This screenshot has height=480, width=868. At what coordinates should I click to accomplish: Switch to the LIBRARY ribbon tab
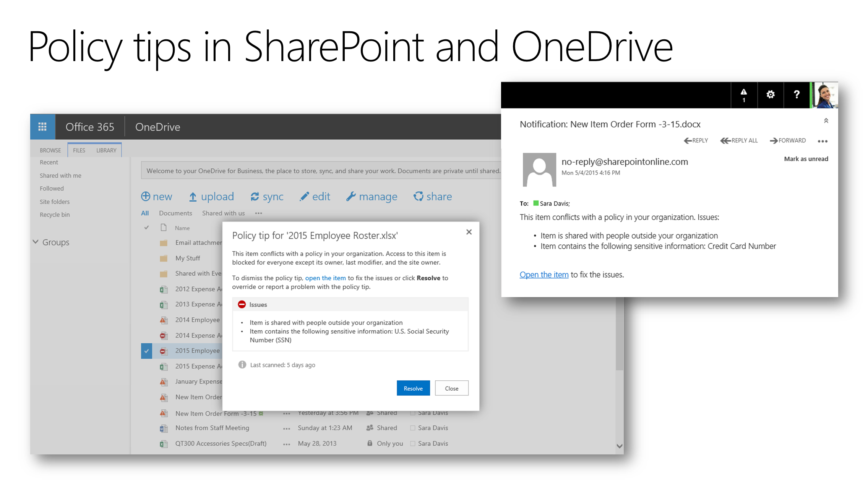pyautogui.click(x=106, y=150)
